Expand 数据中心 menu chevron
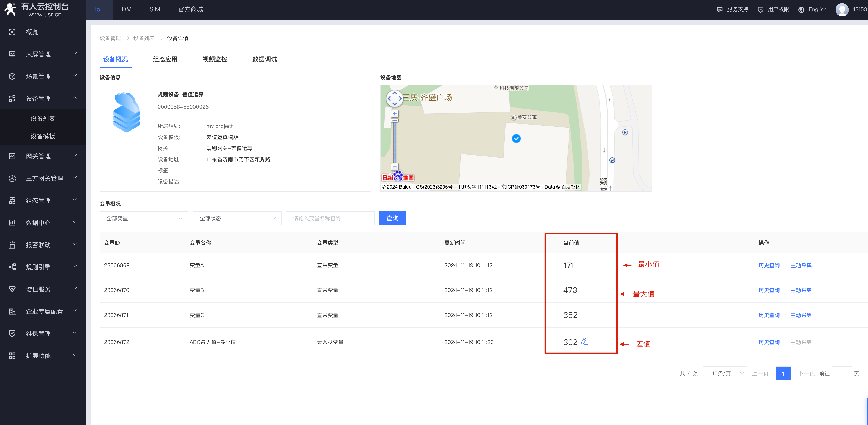Image resolution: width=868 pixels, height=425 pixels. (75, 222)
